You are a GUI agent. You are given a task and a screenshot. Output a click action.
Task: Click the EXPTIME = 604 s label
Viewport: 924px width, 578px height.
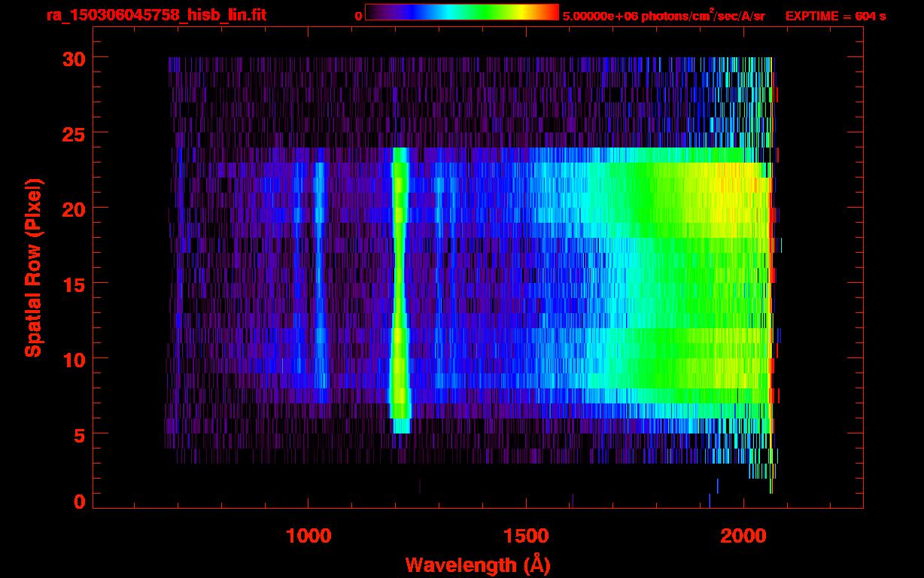point(835,16)
